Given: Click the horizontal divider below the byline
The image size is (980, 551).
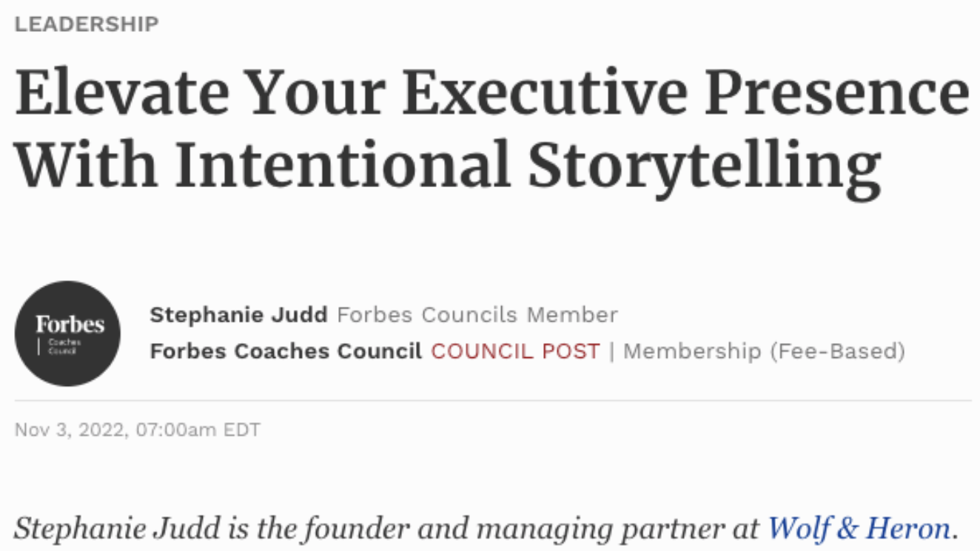Looking at the screenshot, I should 491,401.
